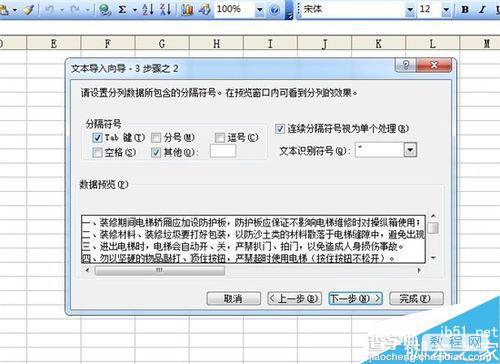Click the Back (上一步) button
The height and width of the screenshot is (364, 500).
[x=295, y=299]
